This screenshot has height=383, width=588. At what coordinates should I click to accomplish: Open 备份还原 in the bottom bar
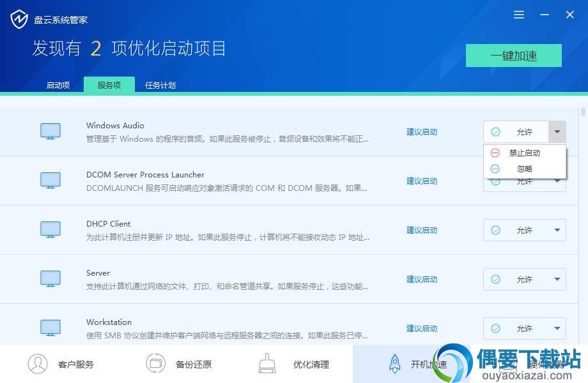[179, 364]
